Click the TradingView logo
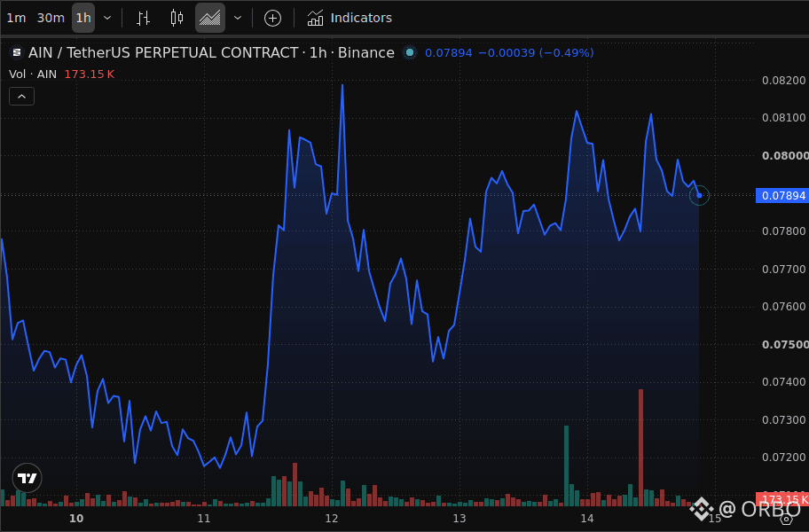809x532 pixels. tap(27, 478)
